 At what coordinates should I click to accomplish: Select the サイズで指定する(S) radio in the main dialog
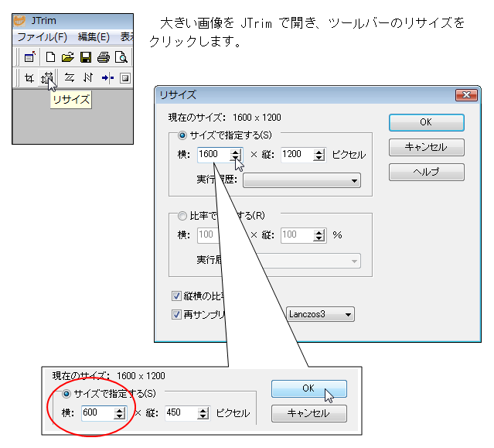pyautogui.click(x=183, y=135)
